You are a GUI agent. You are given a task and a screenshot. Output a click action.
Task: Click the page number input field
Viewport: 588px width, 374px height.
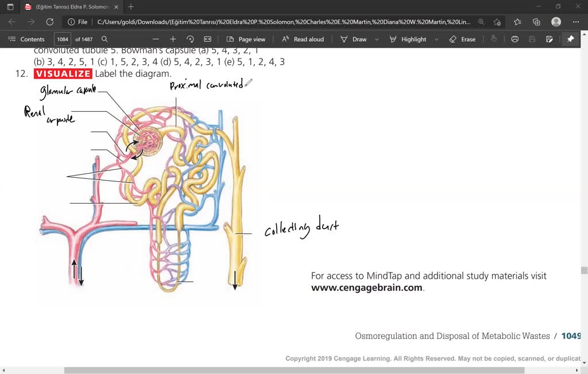[x=63, y=39]
